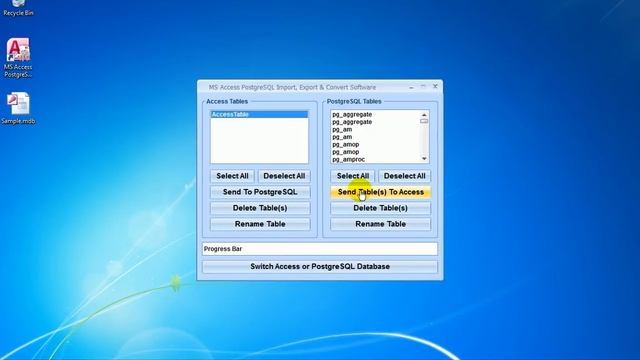Image resolution: width=640 pixels, height=360 pixels.
Task: Click Rename Table under Access Tables
Action: pos(260,224)
